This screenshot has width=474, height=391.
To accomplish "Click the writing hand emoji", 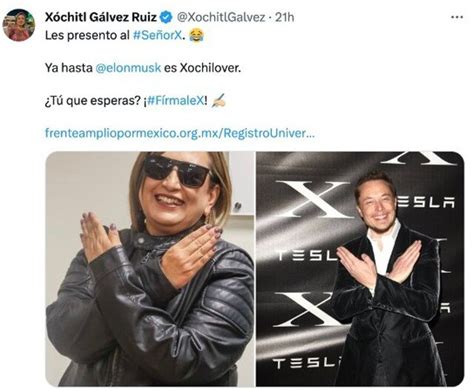I will (219, 100).
